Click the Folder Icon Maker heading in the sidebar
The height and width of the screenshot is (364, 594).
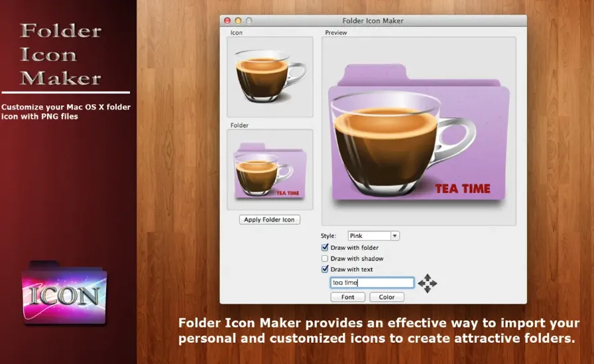(x=60, y=54)
